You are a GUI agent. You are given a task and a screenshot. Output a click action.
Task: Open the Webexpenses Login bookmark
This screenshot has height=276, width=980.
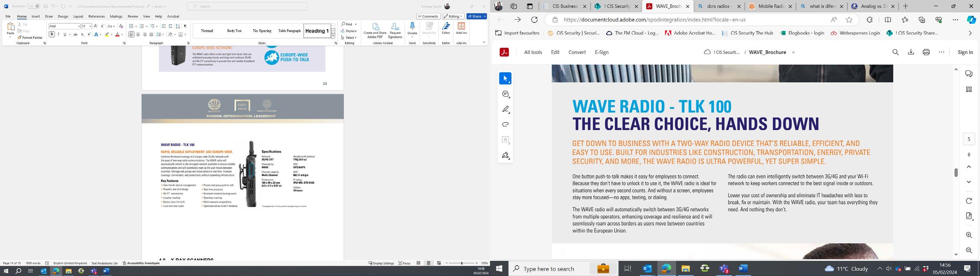855,33
